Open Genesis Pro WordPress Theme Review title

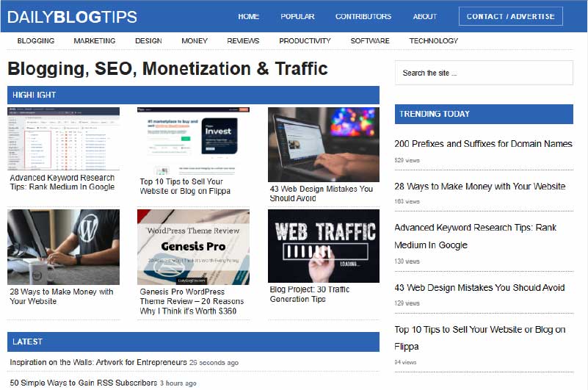pos(192,301)
